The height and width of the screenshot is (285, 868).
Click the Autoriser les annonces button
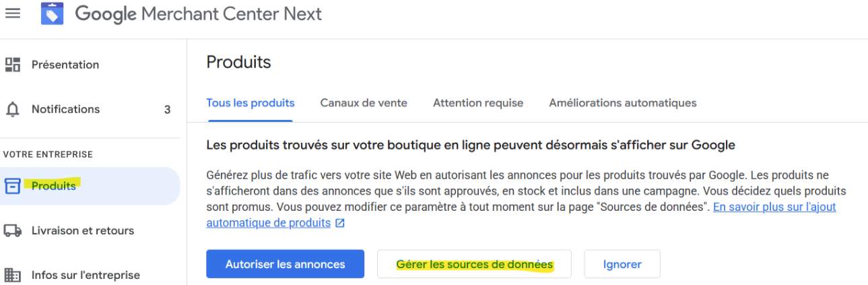pyautogui.click(x=285, y=264)
